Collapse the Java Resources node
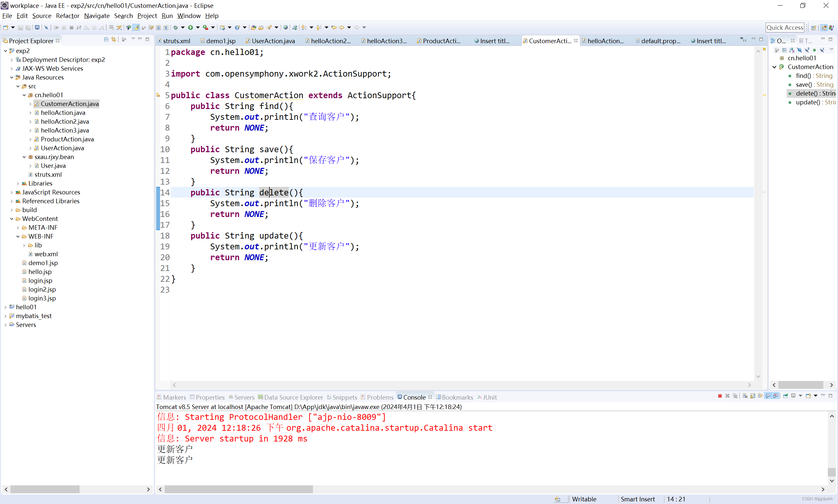 click(11, 78)
